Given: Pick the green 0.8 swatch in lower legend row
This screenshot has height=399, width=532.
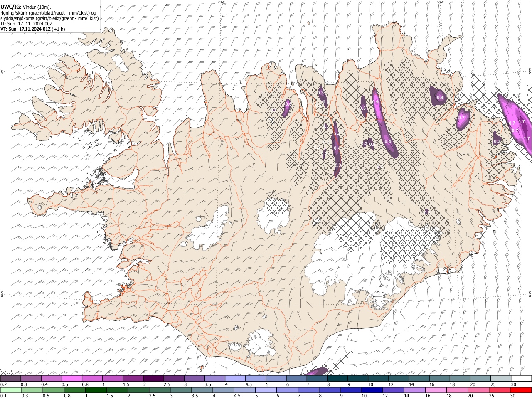Looking at the screenshot, I should [x=74, y=390].
